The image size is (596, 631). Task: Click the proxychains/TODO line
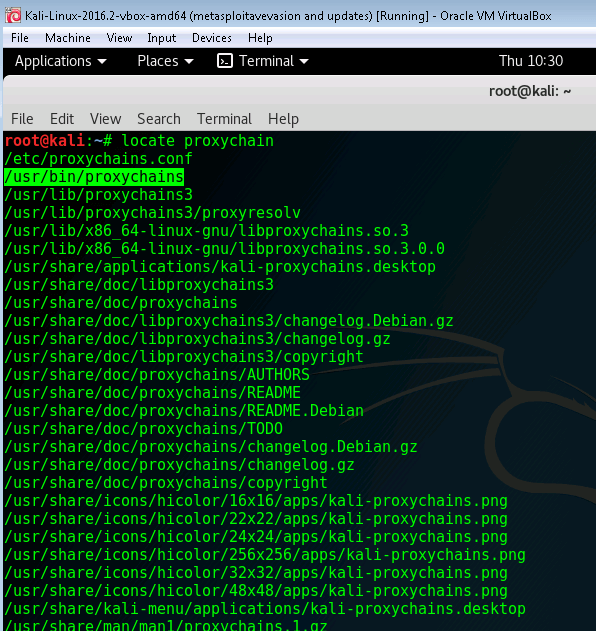coord(144,429)
